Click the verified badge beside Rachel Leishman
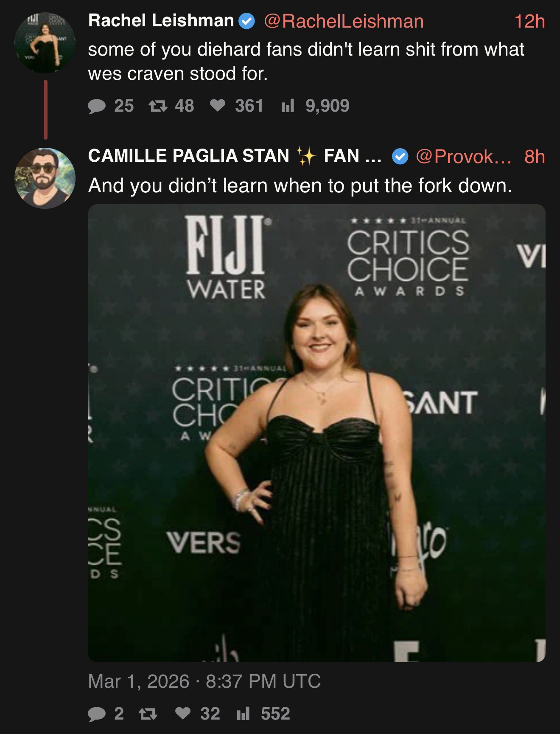 pyautogui.click(x=247, y=21)
